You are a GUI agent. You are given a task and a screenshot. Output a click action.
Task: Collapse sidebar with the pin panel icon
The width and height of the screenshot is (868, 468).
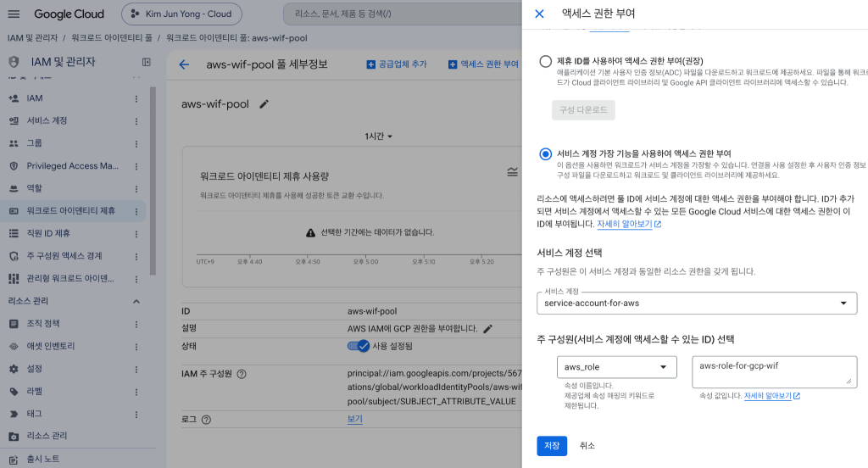[x=146, y=62]
